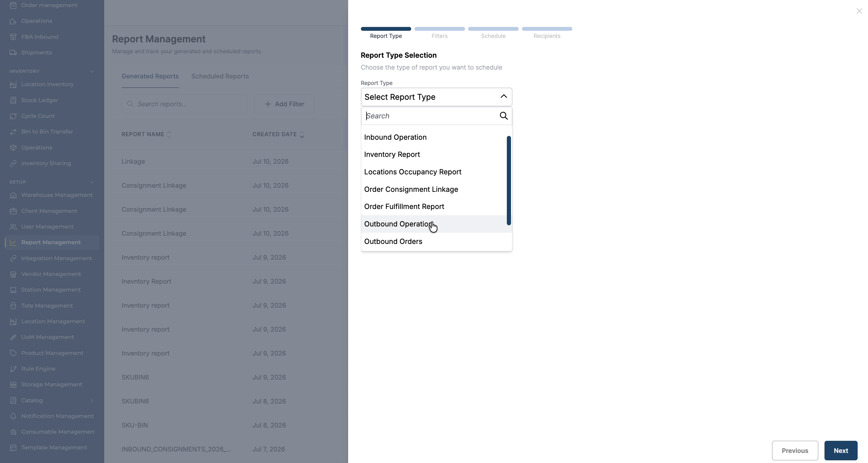
Task: Click the Notification Management bell icon
Action: [13, 416]
